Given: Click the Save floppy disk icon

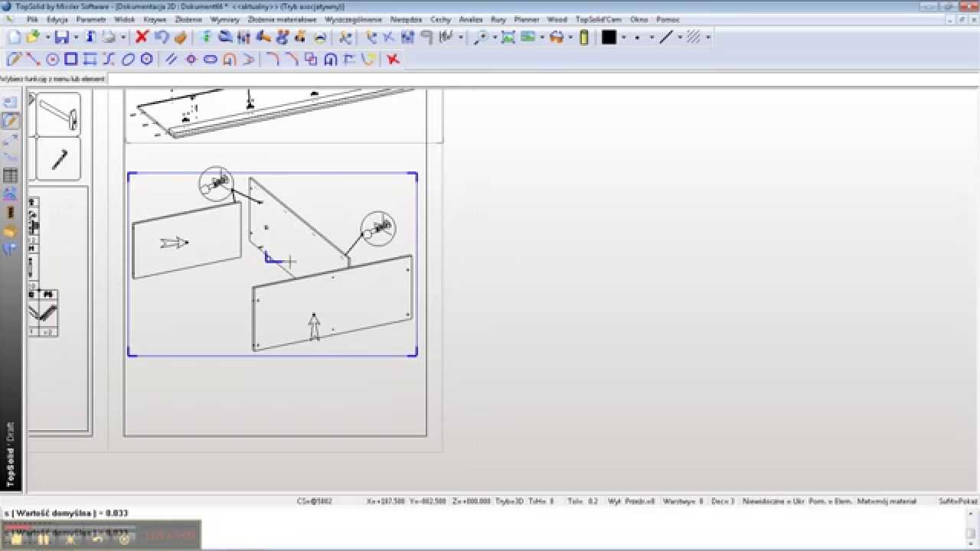Looking at the screenshot, I should click(x=62, y=37).
